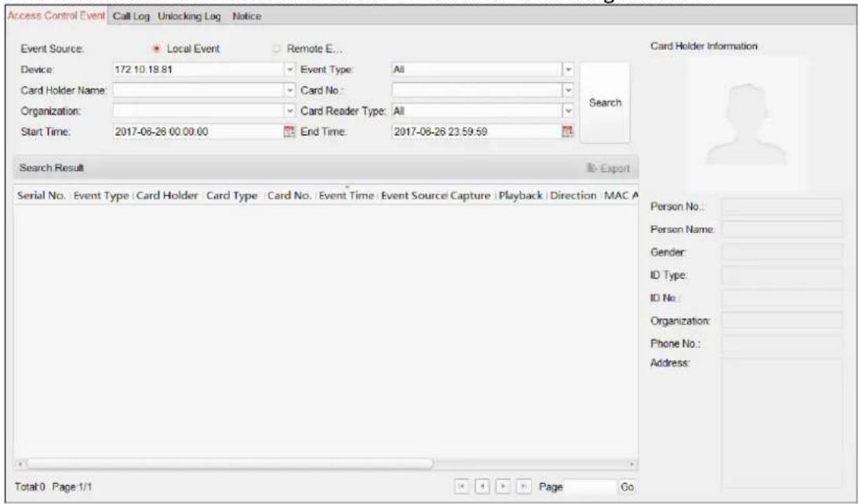Open the Start Time calendar picker
This screenshot has width=859, height=504.
[x=289, y=132]
